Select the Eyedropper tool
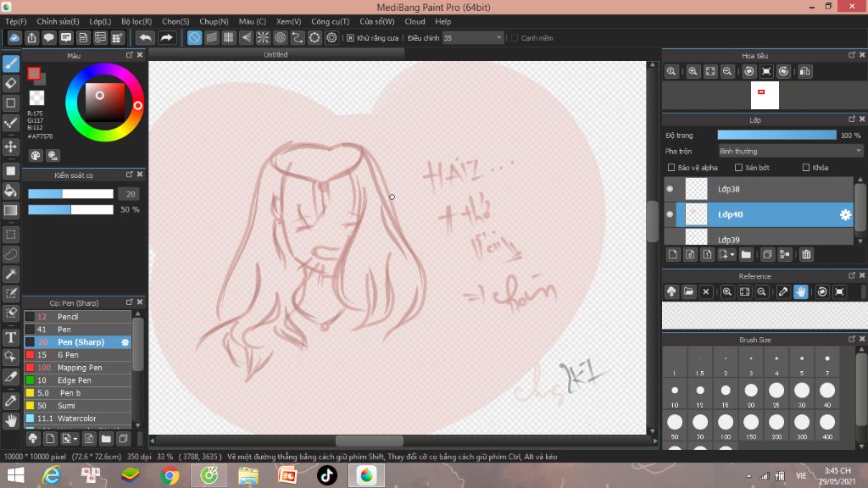The image size is (868, 488). (x=10, y=401)
